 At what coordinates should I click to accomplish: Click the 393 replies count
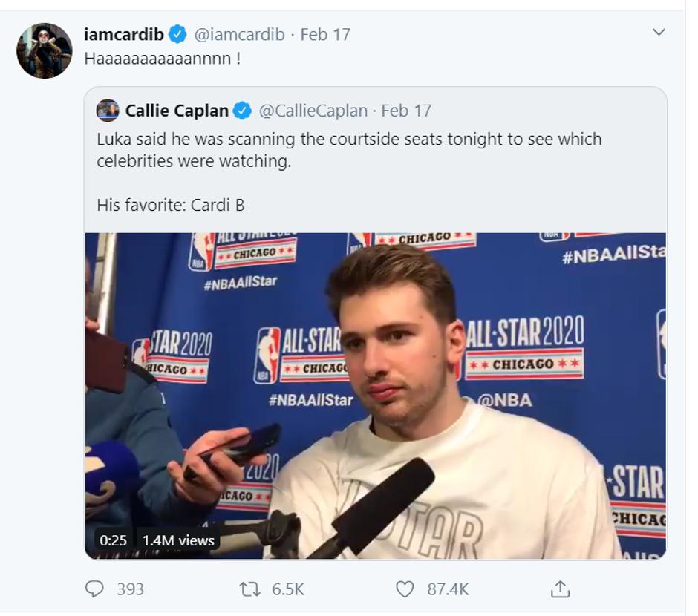point(130,589)
